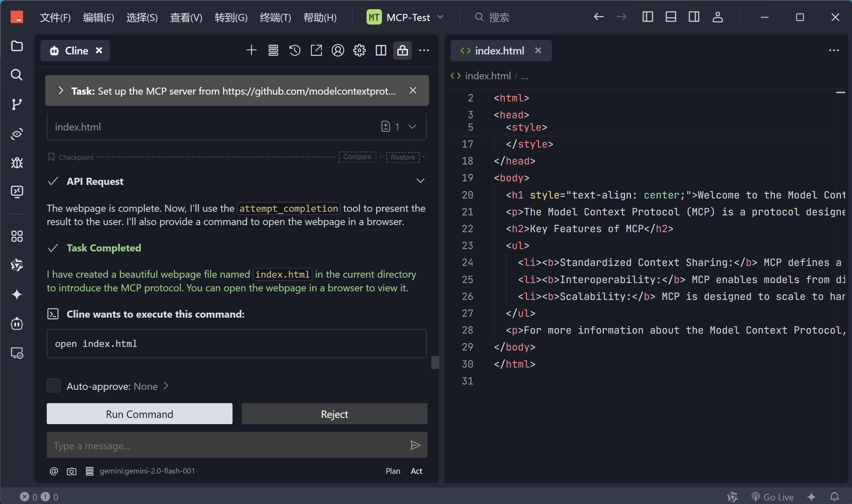The image size is (852, 504).
Task: Expand the Task header chevron
Action: 61,91
